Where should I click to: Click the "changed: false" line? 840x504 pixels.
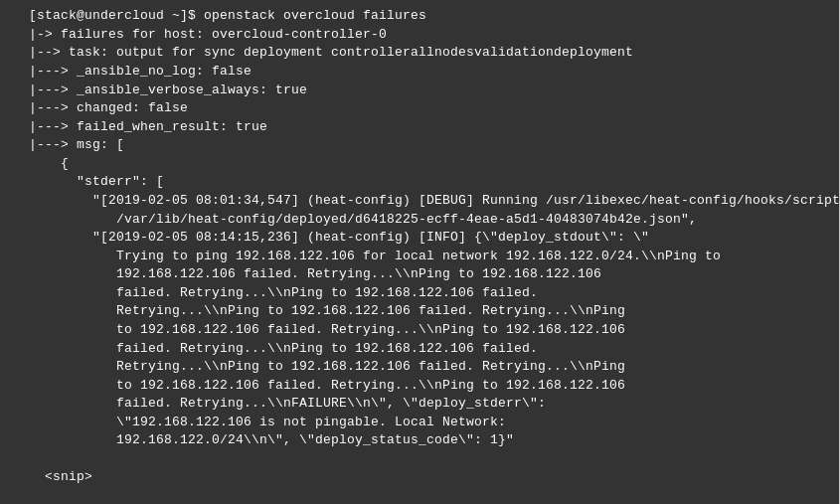click(x=131, y=107)
